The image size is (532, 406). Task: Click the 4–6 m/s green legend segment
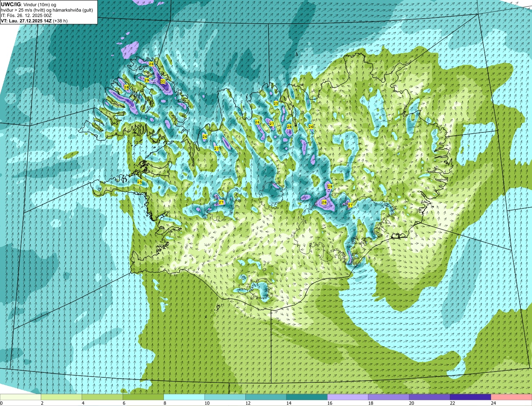(x=102, y=397)
